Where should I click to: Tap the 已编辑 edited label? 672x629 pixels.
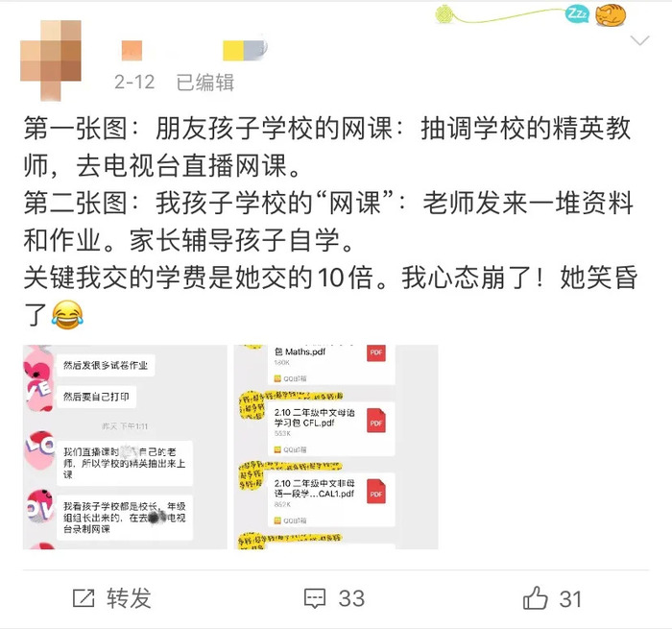(205, 83)
